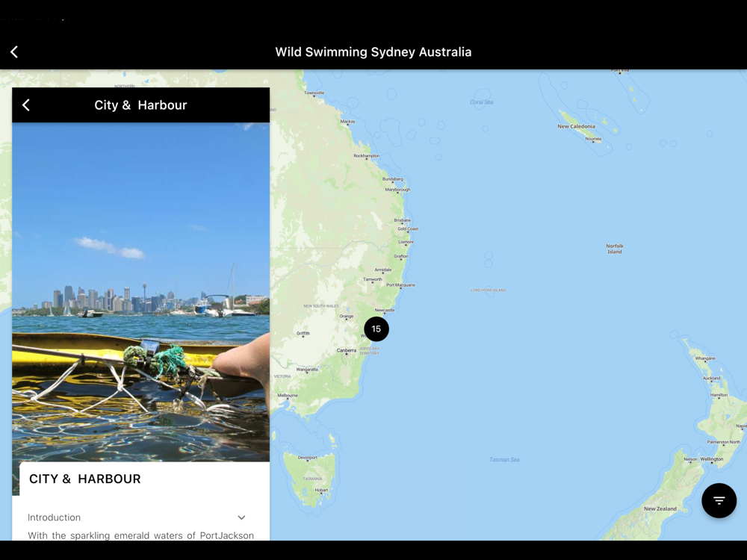This screenshot has width=747, height=560.
Task: Click the CITY & HARBOUR heading
Action: tap(85, 479)
